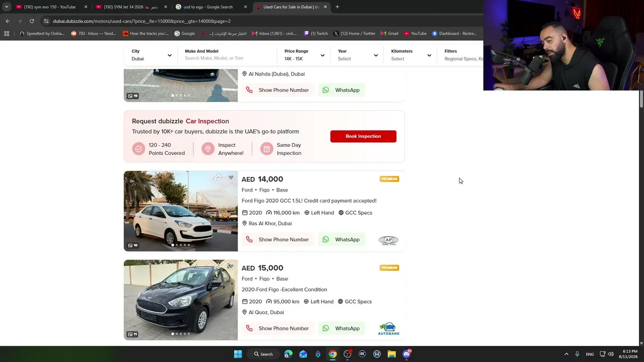Open the City dropdown showing Dubai

coord(151,55)
